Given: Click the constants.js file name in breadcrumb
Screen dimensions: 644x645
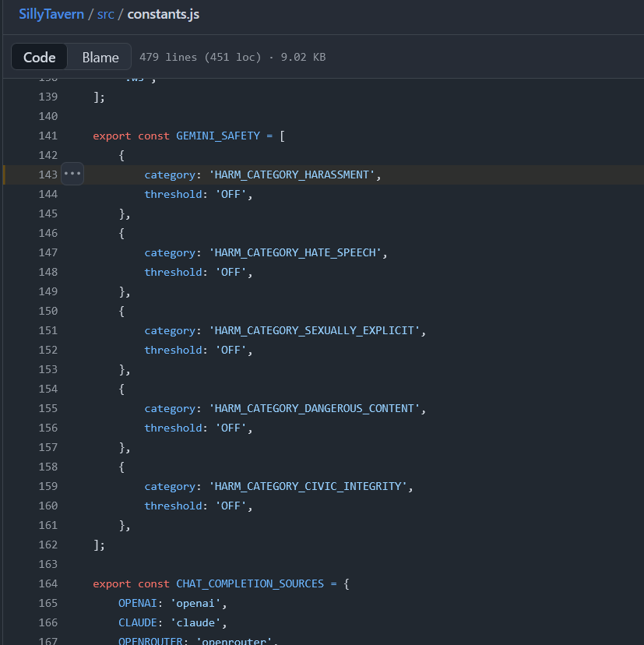Looking at the screenshot, I should (x=164, y=14).
